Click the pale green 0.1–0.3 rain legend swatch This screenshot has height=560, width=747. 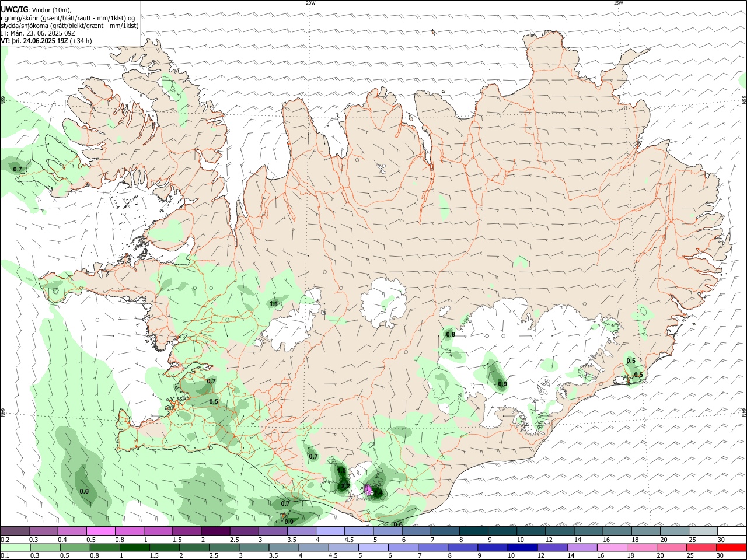pos(16,547)
